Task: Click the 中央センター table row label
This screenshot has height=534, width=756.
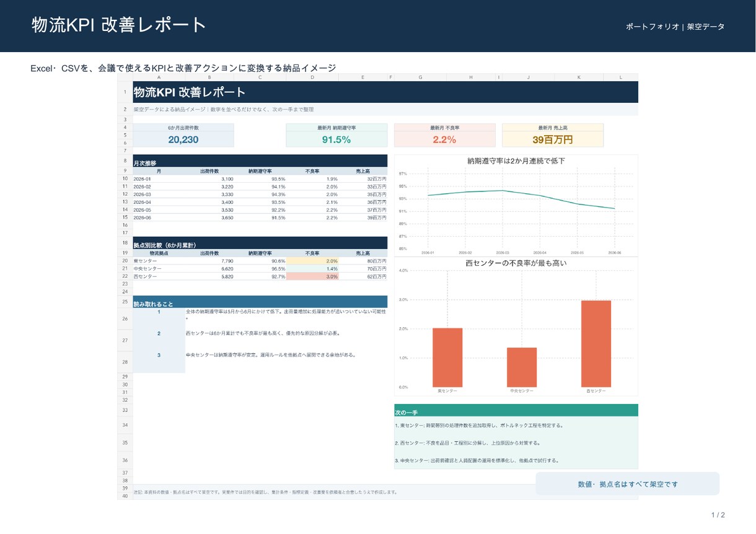Action: pyautogui.click(x=159, y=269)
